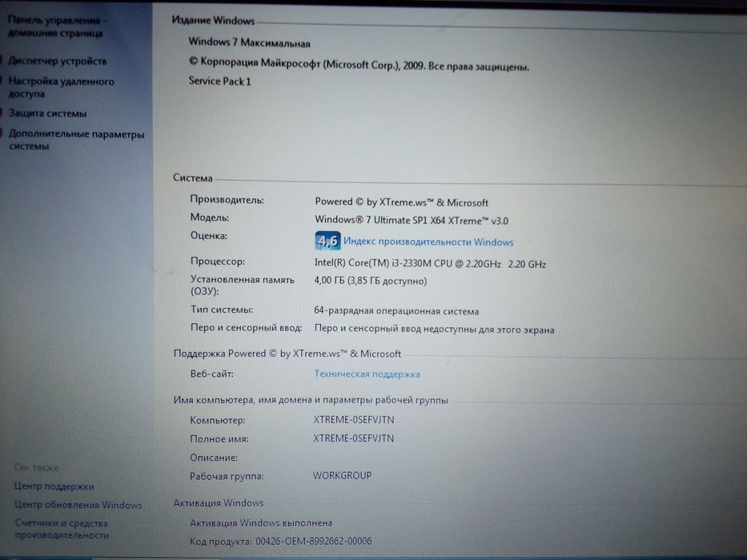747x560 pixels.
Task: Open Защита системы link
Action: [48, 114]
